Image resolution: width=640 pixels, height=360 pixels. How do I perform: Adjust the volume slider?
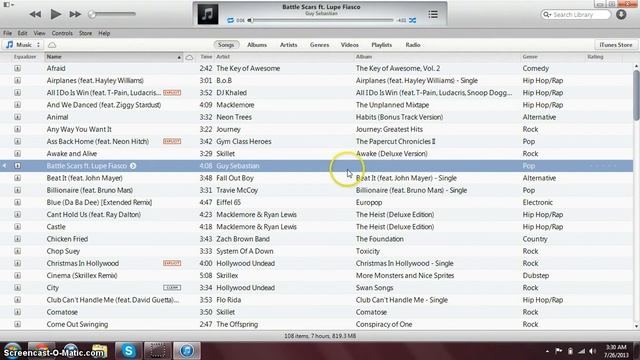click(x=112, y=14)
